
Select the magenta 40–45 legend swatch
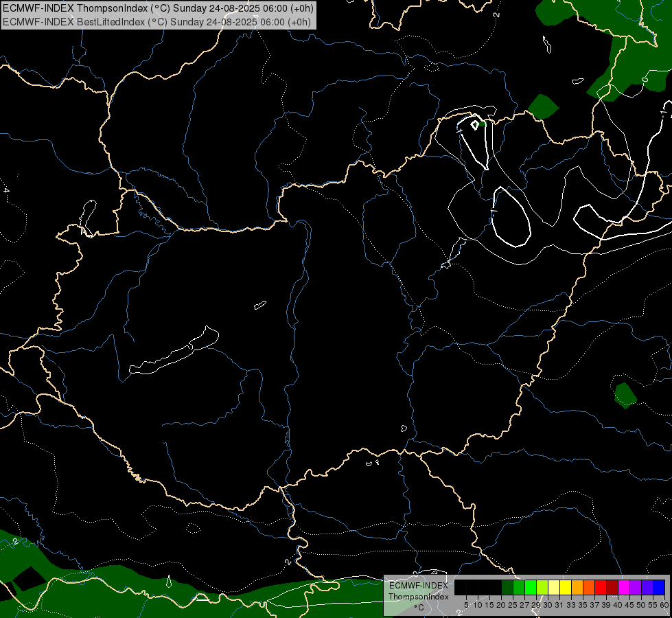[624, 587]
